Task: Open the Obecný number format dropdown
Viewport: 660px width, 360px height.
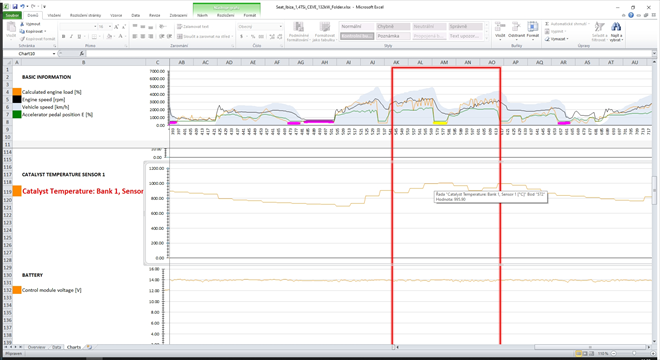Action: [x=260, y=27]
